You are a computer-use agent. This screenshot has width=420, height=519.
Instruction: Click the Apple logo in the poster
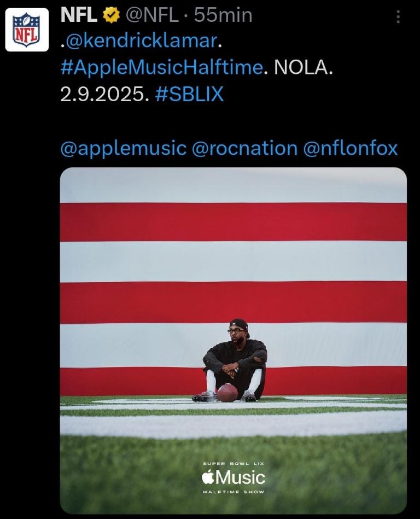coord(207,478)
